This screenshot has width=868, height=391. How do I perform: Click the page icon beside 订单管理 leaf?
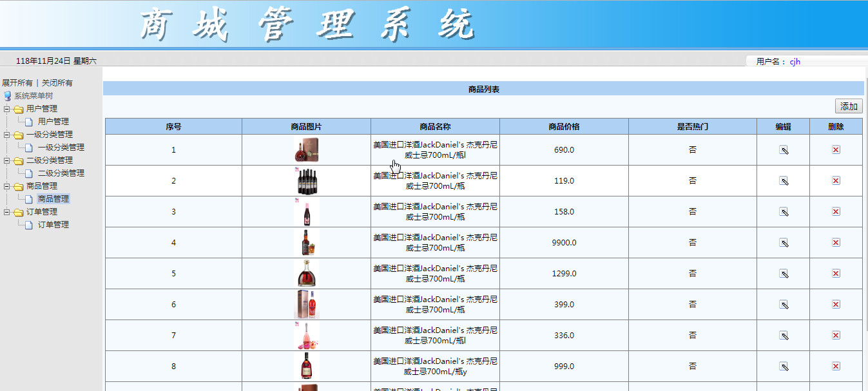(x=29, y=225)
